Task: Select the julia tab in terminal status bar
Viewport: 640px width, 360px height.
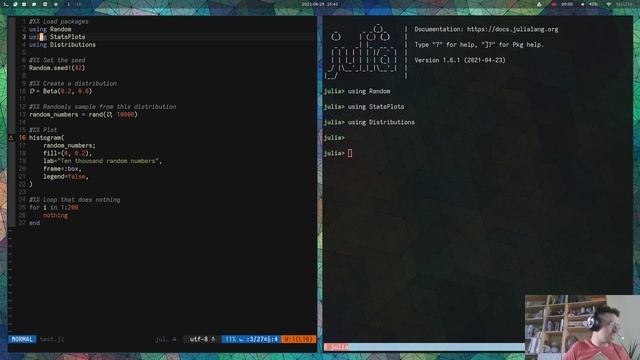Action: (336, 347)
